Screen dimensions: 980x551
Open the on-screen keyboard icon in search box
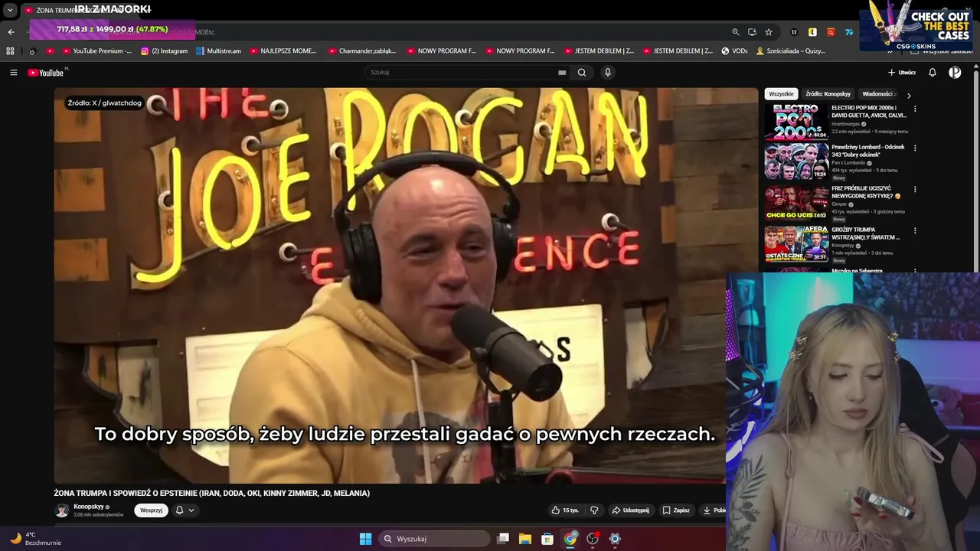(x=562, y=73)
